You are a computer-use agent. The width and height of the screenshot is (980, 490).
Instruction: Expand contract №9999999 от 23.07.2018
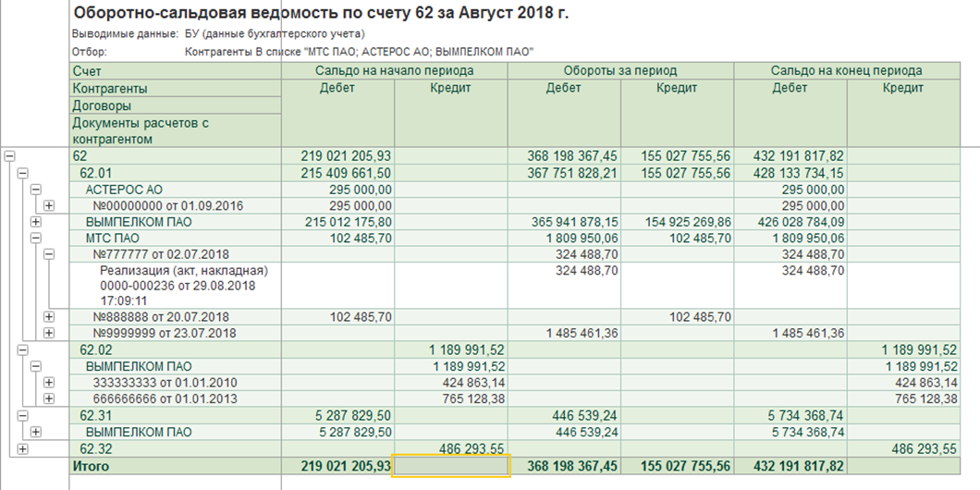point(49,333)
